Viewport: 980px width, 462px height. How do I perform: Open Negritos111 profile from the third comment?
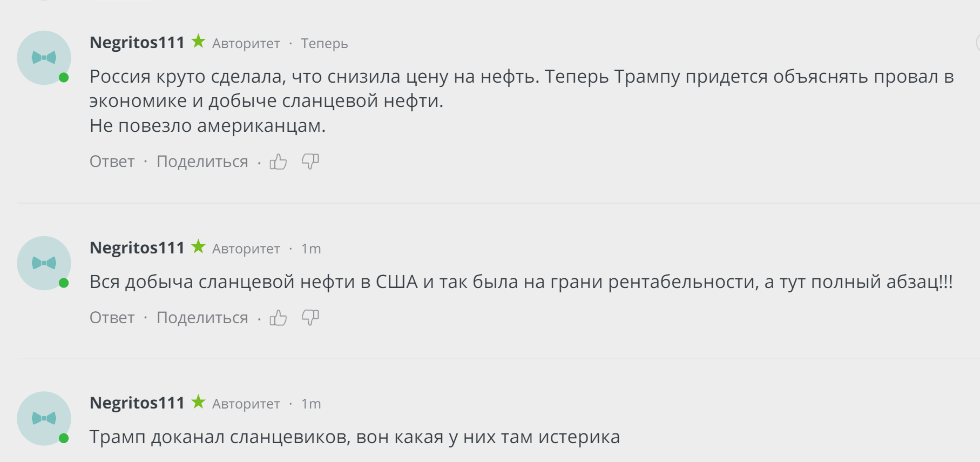[137, 403]
